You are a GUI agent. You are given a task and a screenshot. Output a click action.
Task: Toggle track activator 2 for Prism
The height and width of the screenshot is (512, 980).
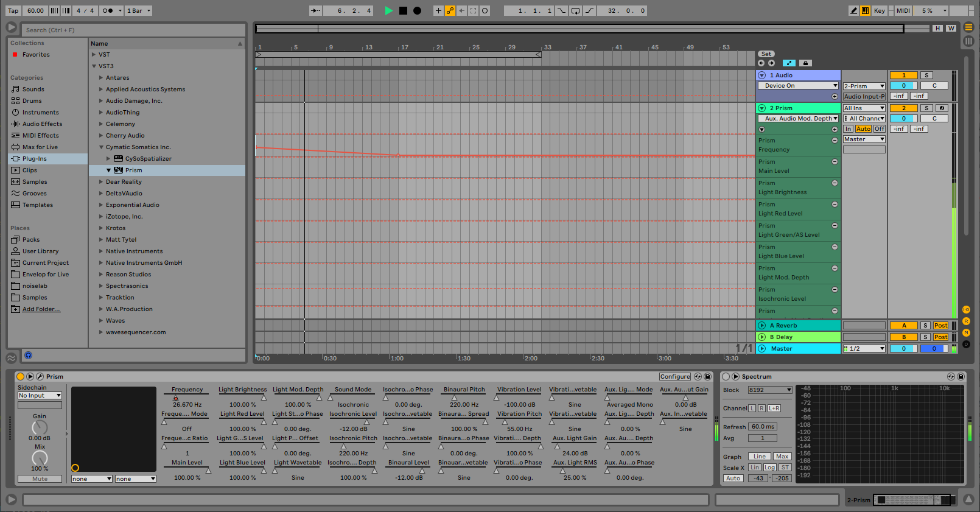[903, 108]
